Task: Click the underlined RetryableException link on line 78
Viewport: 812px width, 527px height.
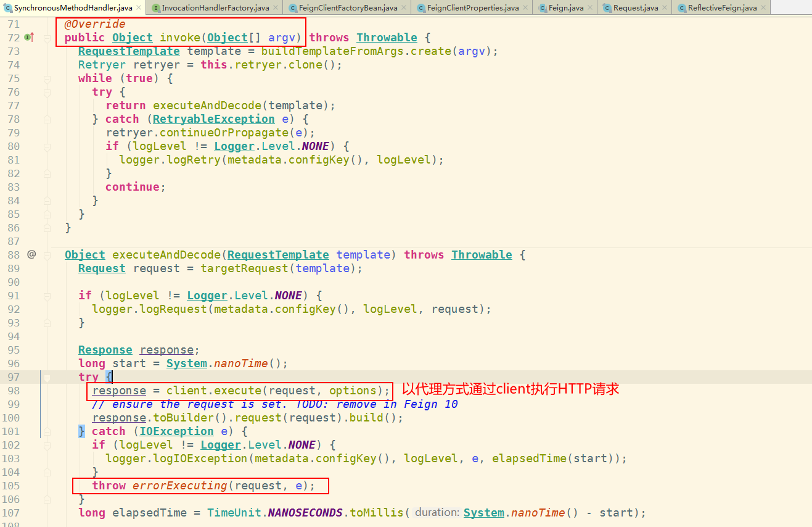Action: 213,118
